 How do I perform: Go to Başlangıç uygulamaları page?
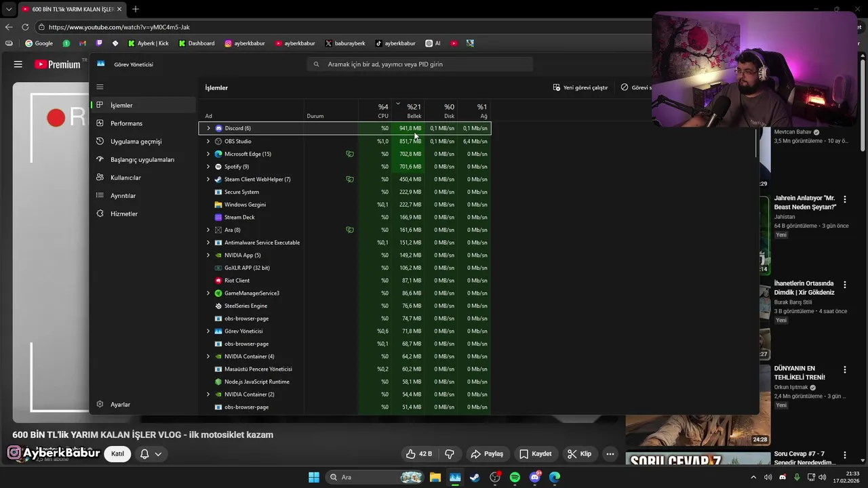pyautogui.click(x=143, y=159)
